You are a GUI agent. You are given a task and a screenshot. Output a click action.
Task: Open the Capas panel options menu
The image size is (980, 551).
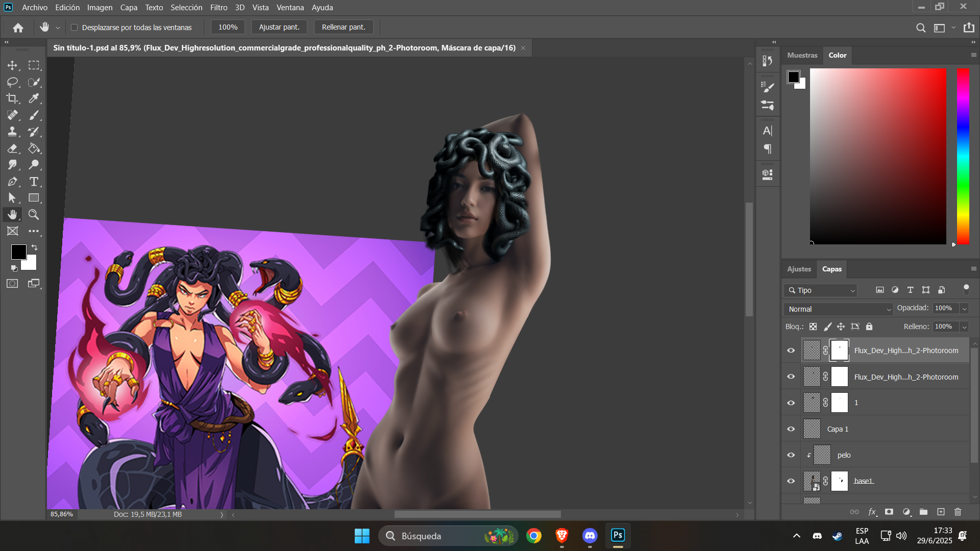click(973, 269)
